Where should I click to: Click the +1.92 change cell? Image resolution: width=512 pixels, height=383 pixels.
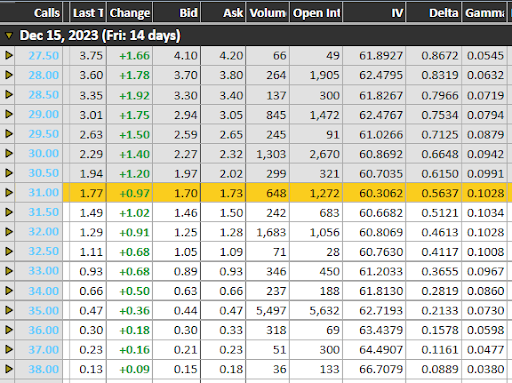pos(130,95)
